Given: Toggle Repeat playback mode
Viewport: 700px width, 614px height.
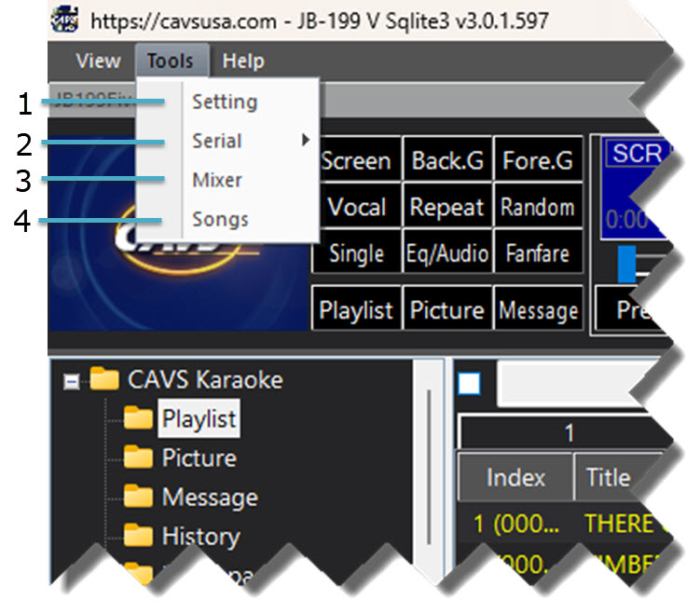Looking at the screenshot, I should [x=446, y=207].
